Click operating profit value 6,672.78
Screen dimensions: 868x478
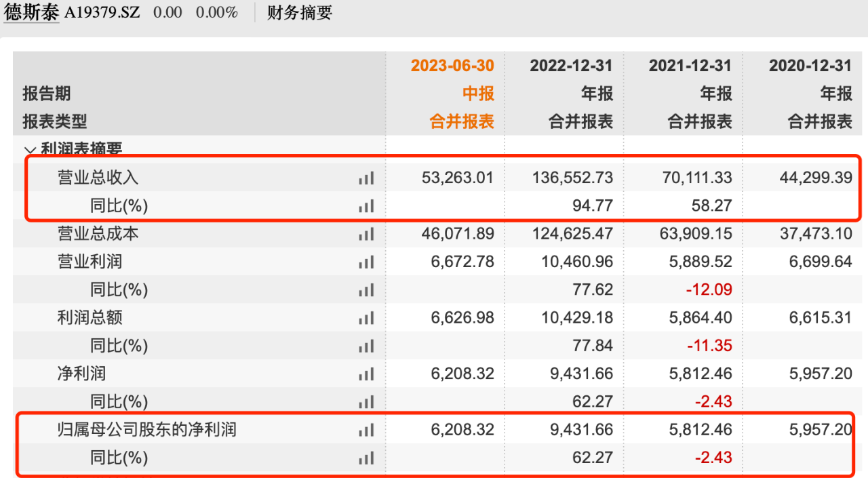click(x=462, y=262)
